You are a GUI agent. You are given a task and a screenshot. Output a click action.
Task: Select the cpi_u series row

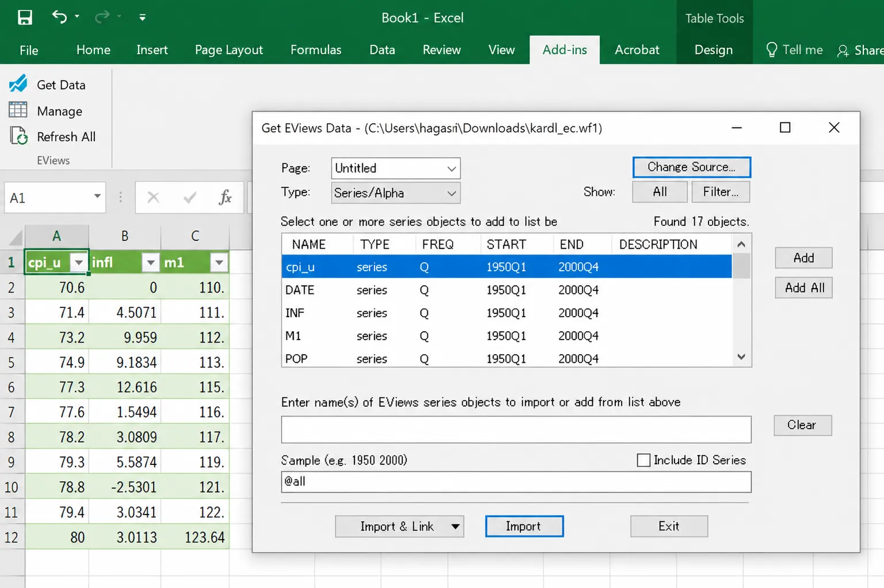coord(507,267)
